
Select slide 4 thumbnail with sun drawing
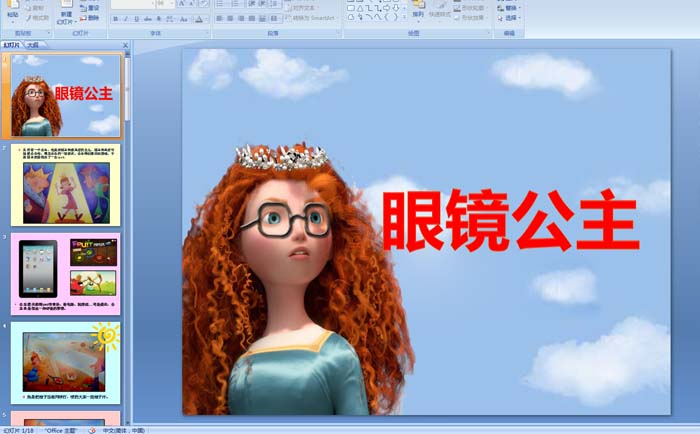pyautogui.click(x=66, y=363)
